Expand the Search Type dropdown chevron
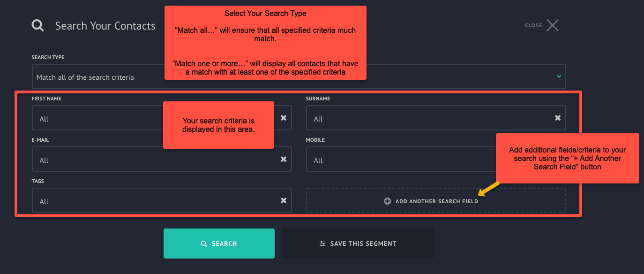 pos(559,76)
